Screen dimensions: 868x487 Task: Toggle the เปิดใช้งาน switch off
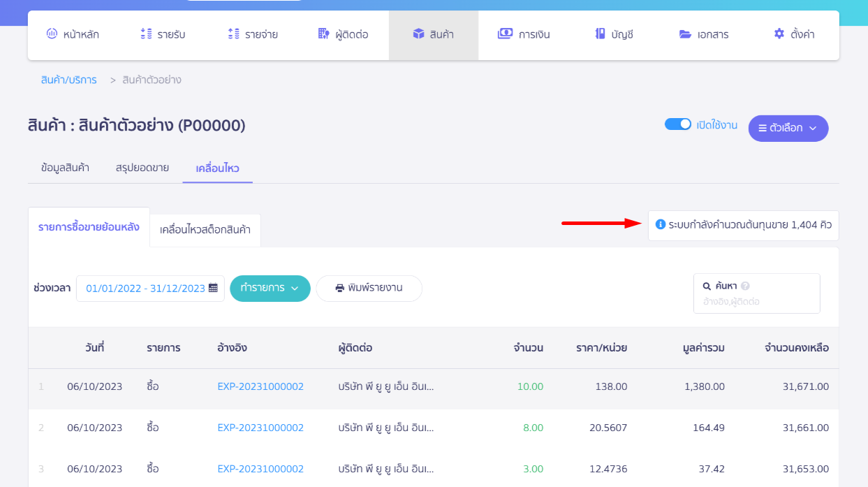677,124
